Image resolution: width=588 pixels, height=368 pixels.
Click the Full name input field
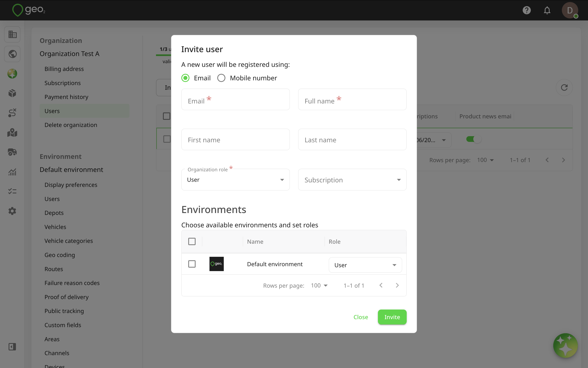pyautogui.click(x=352, y=99)
